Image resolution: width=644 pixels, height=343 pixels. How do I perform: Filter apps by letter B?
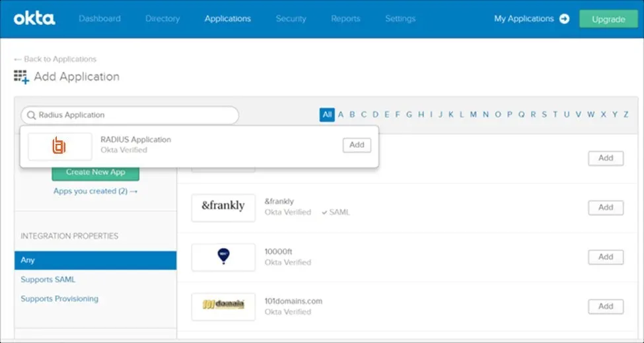click(352, 115)
